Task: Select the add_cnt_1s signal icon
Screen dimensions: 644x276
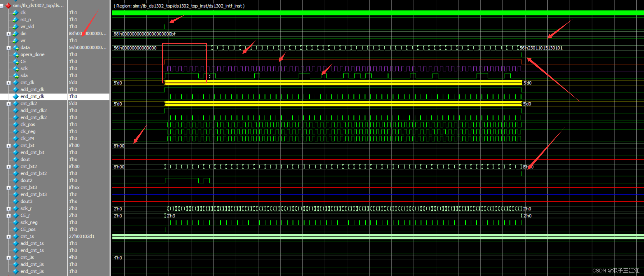Action: click(x=15, y=243)
